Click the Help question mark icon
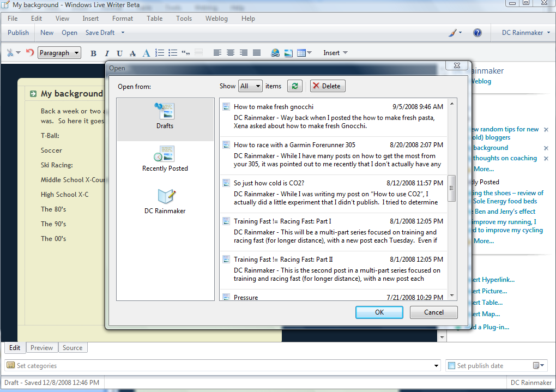Viewport: 556px width, 392px height. coord(478,33)
